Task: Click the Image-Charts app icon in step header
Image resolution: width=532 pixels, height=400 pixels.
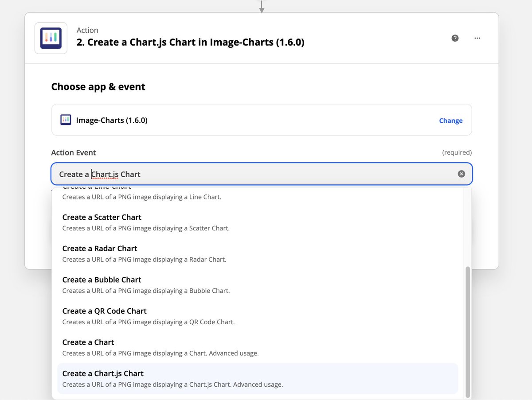Action: click(x=51, y=38)
